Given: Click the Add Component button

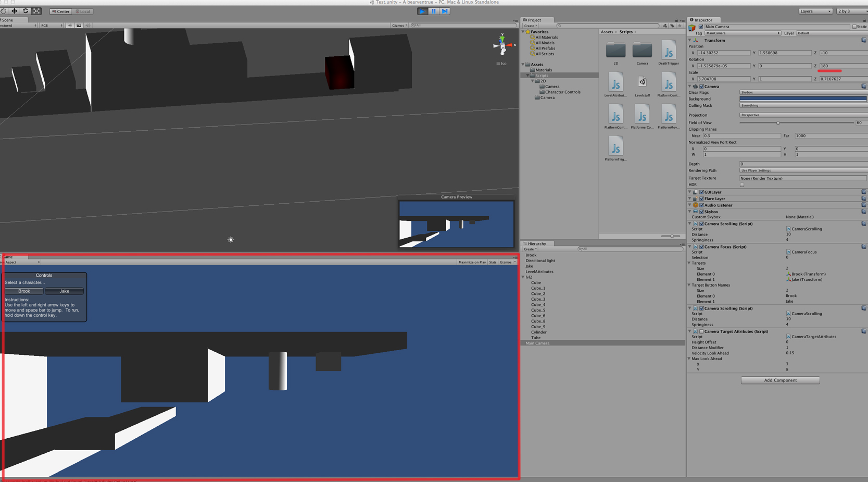Looking at the screenshot, I should [x=780, y=380].
